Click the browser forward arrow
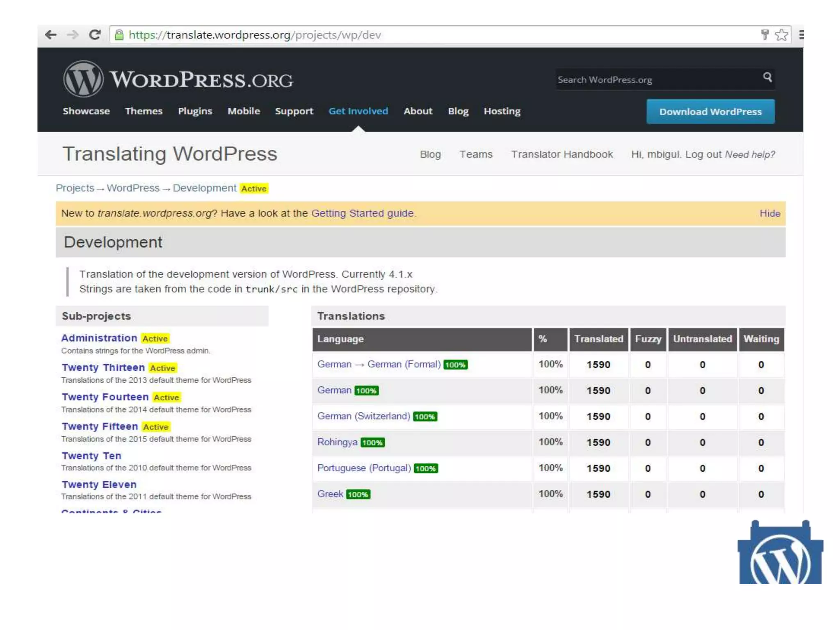 (73, 35)
